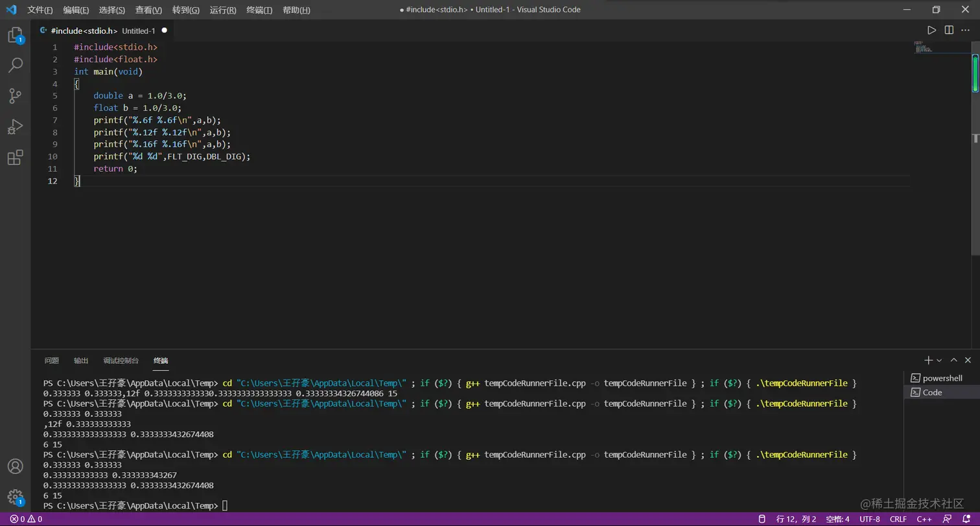
Task: Open the Manage gear icon
Action: pyautogui.click(x=15, y=497)
